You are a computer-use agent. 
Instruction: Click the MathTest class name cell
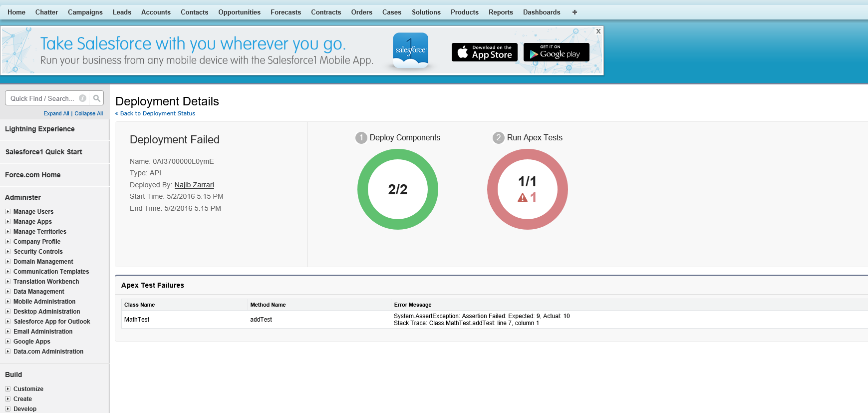point(137,320)
